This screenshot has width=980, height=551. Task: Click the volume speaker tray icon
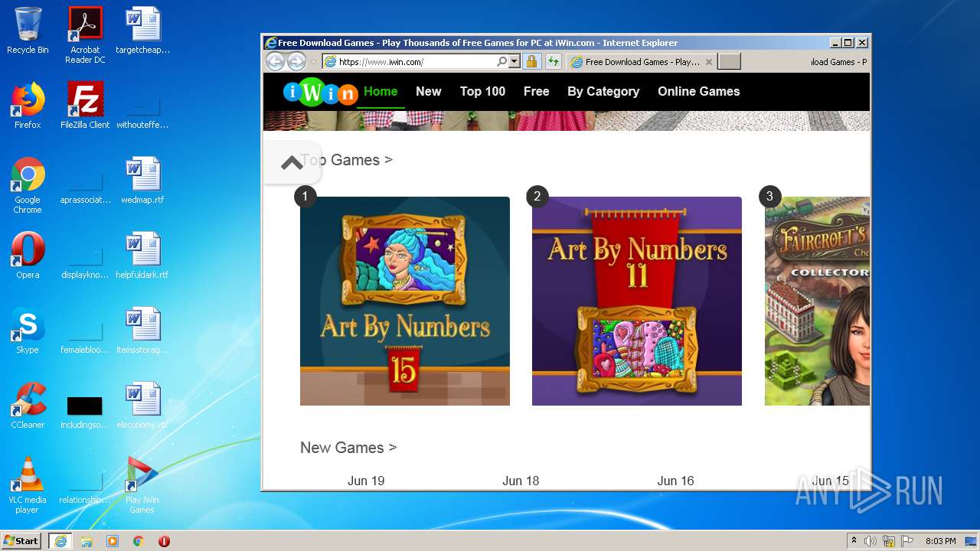click(x=871, y=541)
